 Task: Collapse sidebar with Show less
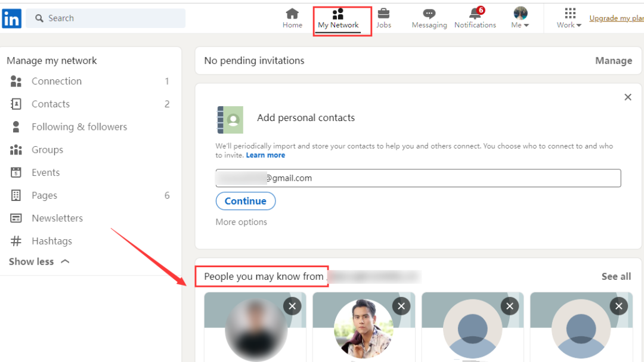click(x=39, y=261)
